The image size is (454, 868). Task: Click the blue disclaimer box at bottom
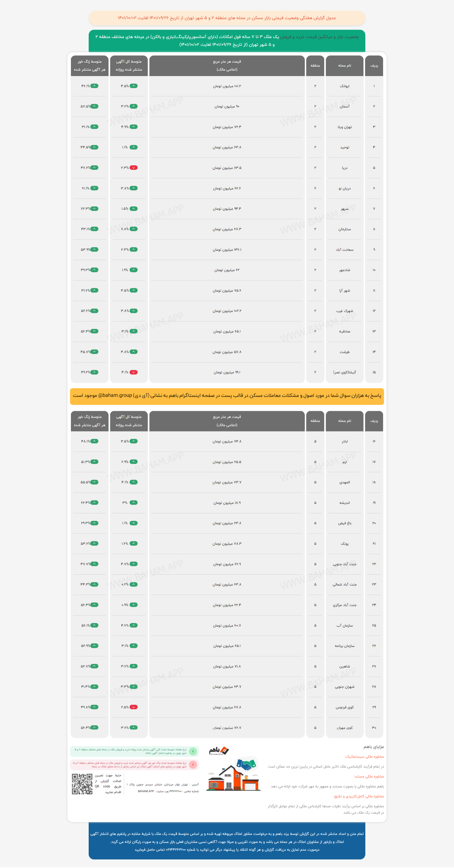(227, 841)
